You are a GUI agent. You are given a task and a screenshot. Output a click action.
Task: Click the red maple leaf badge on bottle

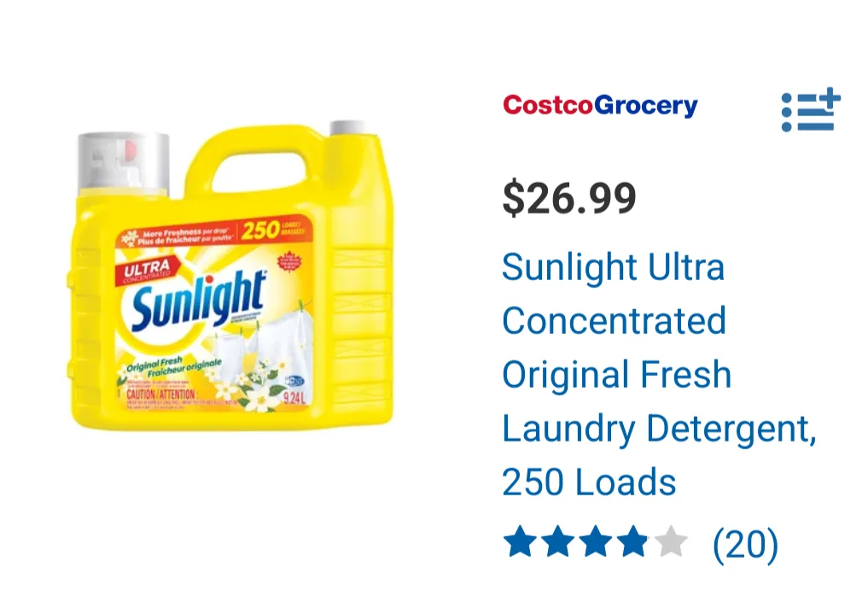pyautogui.click(x=289, y=261)
